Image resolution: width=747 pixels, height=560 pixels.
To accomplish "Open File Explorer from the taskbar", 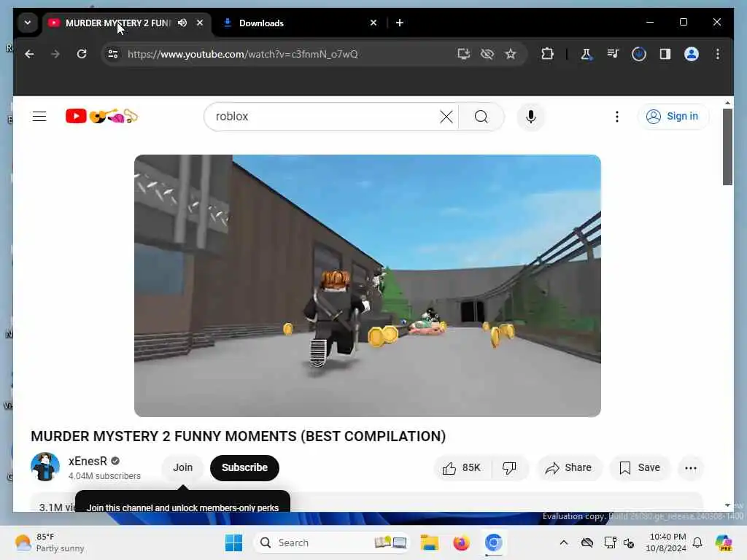I will point(429,542).
